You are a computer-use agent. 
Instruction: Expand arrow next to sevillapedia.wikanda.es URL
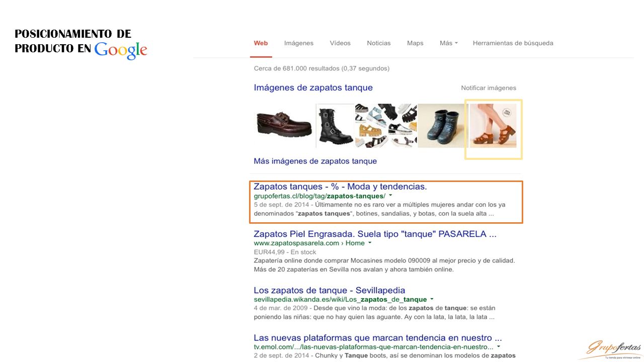(432, 299)
